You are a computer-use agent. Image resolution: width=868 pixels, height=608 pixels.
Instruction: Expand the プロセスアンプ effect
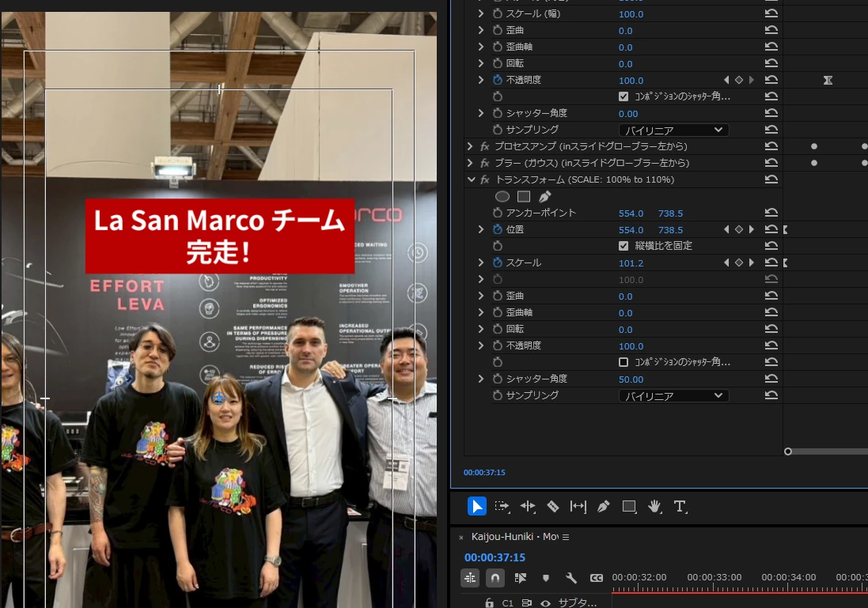click(470, 146)
